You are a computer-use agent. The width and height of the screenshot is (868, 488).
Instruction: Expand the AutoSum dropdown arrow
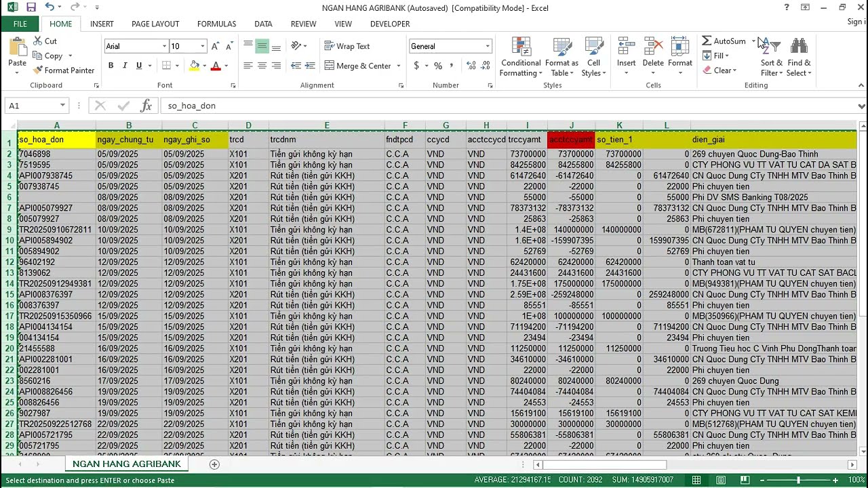tap(753, 41)
